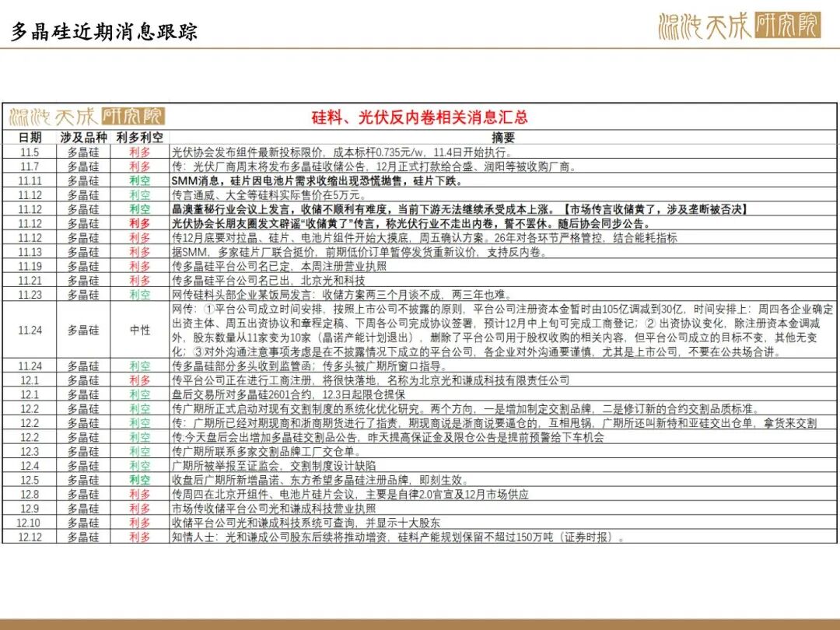Screen dimensions: 840x630
Task: Click the date cell 12.9
Action: tap(30, 509)
